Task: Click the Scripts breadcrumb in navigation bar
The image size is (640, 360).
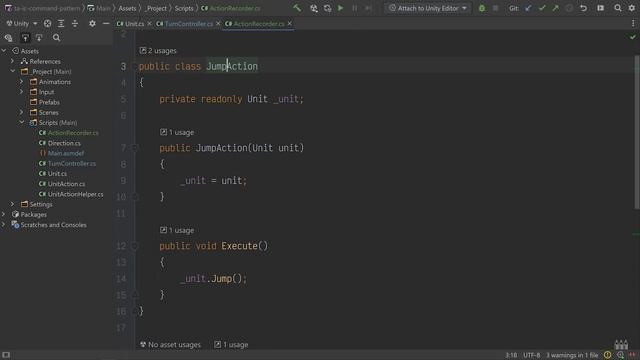Action: [x=184, y=8]
